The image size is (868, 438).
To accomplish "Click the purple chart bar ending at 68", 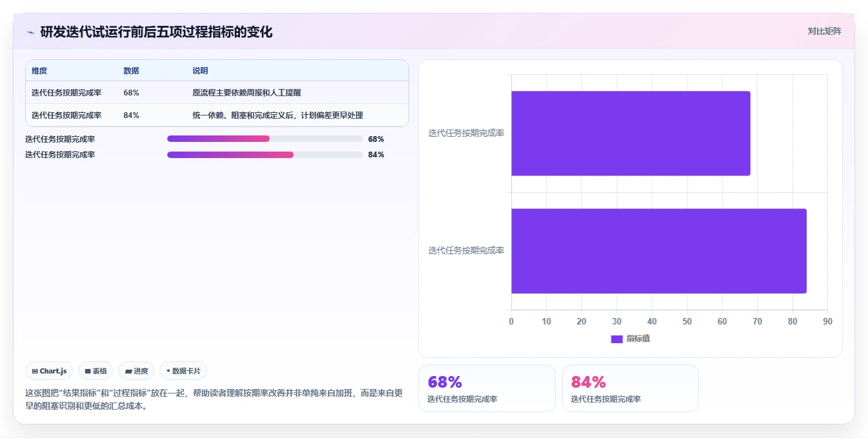I will tap(631, 134).
